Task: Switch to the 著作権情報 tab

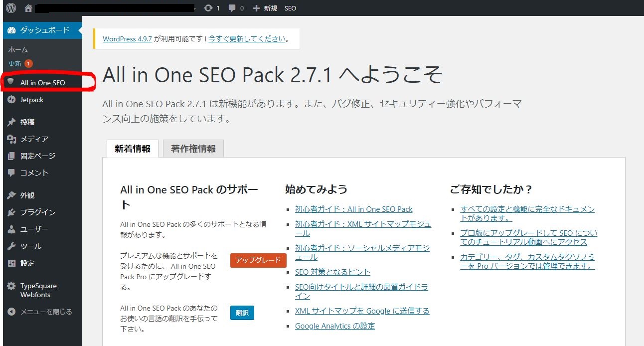Action: click(x=193, y=149)
